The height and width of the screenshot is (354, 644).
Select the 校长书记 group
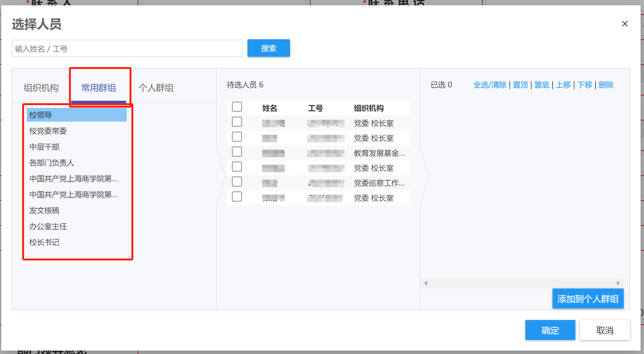44,242
